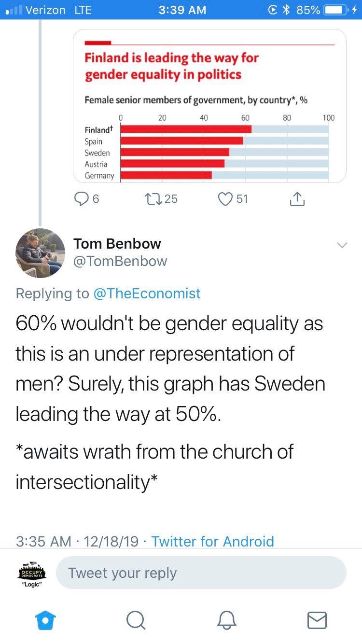Tap the @TheEconomist mention link
Image resolution: width=362 pixels, height=644 pixels.
click(x=146, y=293)
